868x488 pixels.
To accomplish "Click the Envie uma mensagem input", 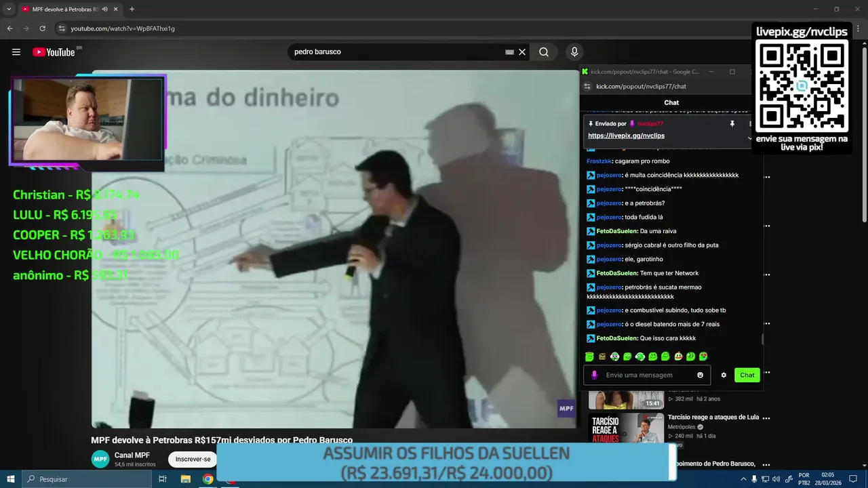I will tap(648, 375).
